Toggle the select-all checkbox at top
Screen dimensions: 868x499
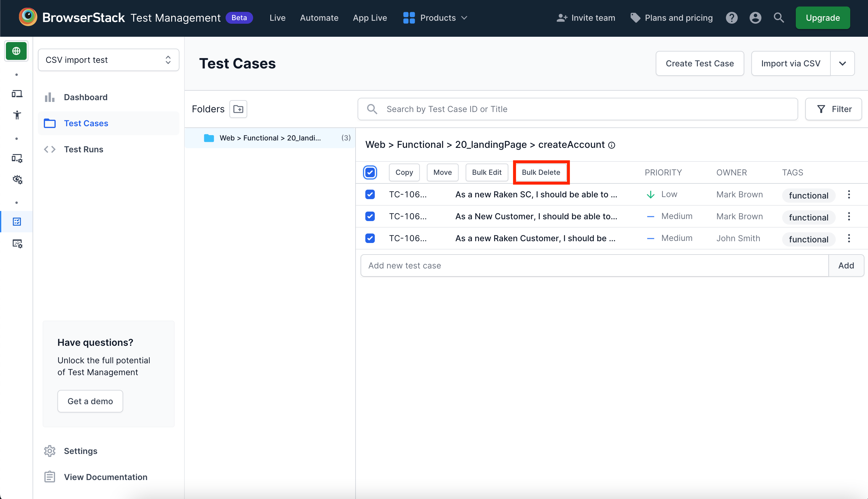point(370,172)
